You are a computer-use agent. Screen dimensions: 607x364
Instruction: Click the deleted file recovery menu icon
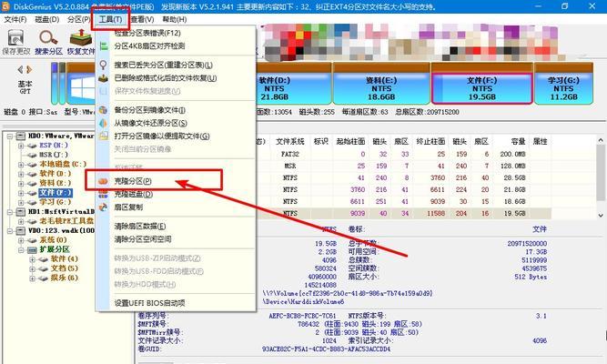click(104, 78)
